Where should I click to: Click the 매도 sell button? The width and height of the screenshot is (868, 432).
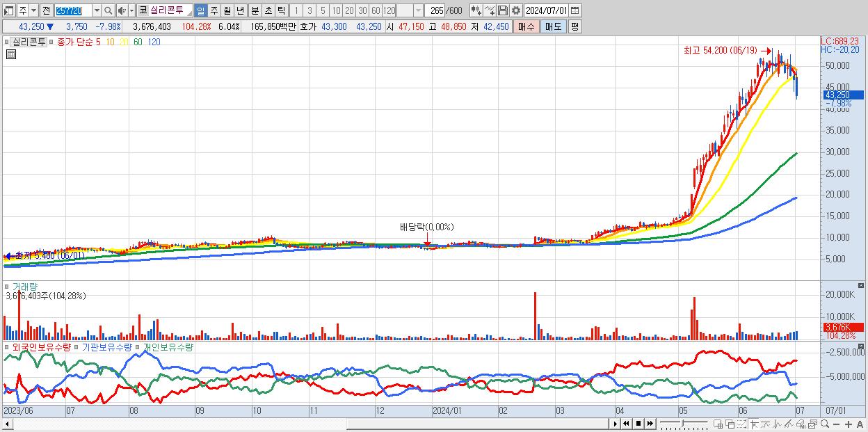554,26
